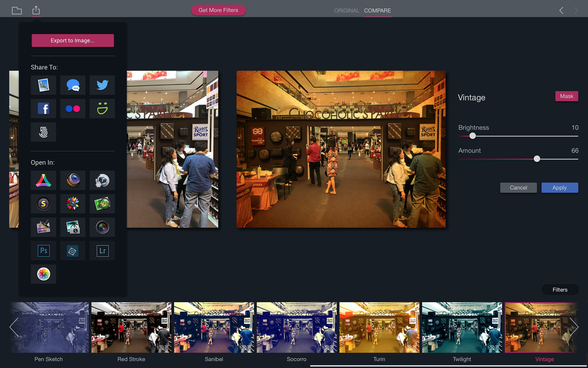588x368 pixels.
Task: Open the Mask button for Vintage filter
Action: click(566, 96)
